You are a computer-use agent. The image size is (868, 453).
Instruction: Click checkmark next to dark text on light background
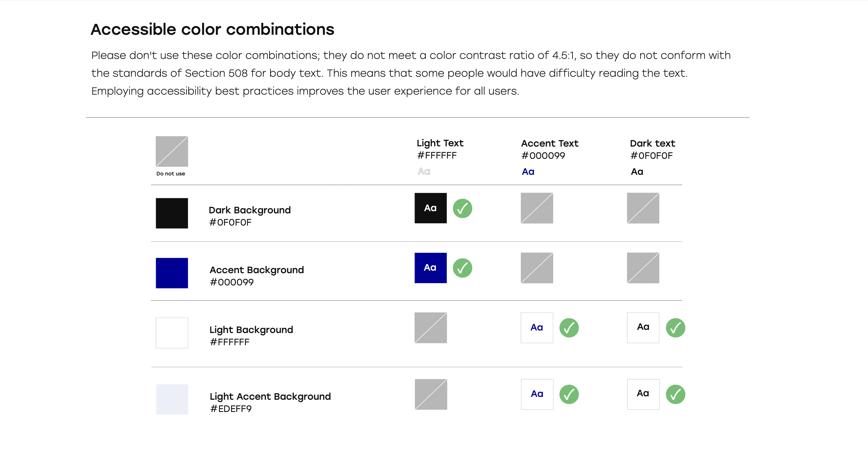tap(676, 328)
